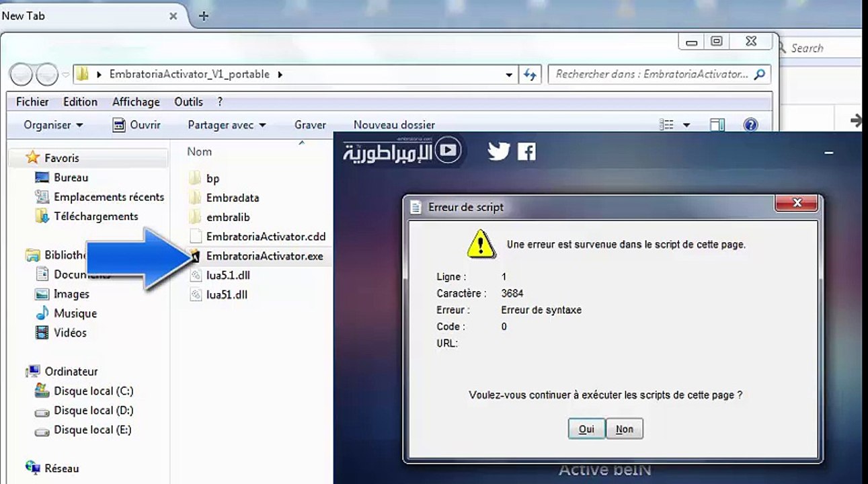Select Réseau in navigation pane
Screen dimensions: 868x484
pyautogui.click(x=61, y=469)
